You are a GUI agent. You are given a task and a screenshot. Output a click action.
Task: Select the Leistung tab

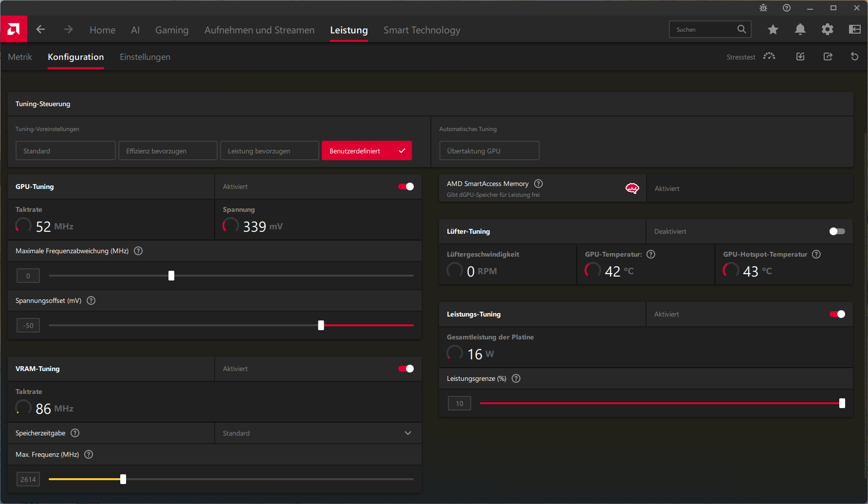click(349, 30)
